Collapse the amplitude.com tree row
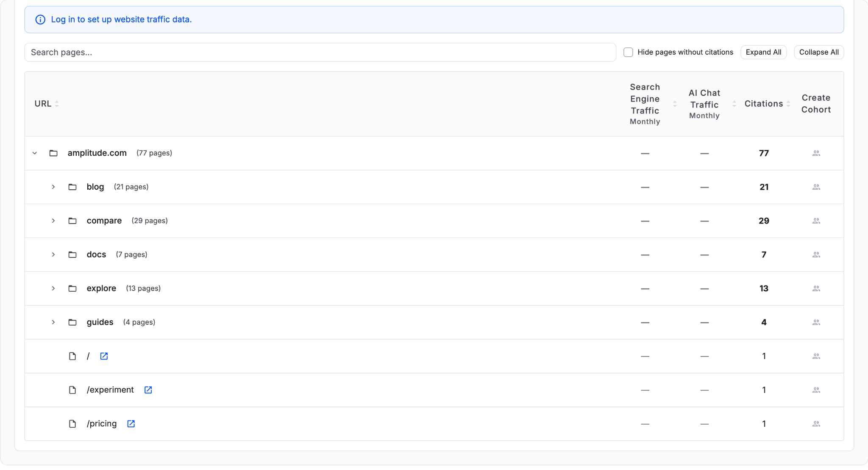This screenshot has width=868, height=470. [35, 153]
